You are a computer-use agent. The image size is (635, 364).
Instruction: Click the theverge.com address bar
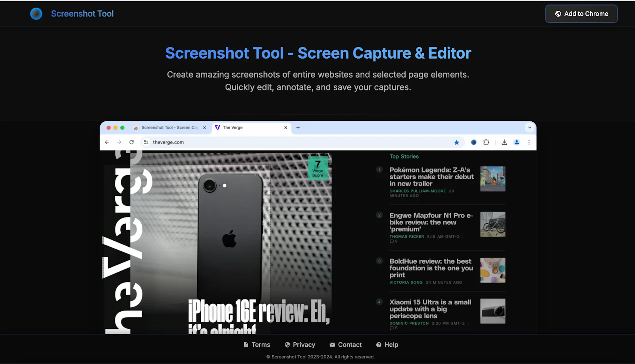pos(303,142)
